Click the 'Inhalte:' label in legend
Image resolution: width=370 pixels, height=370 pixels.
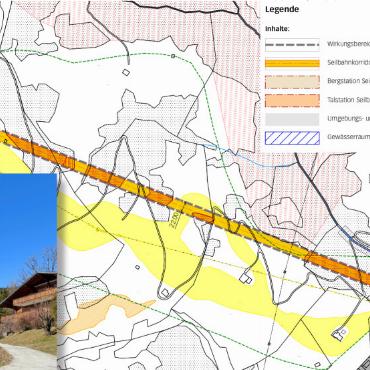coord(277,29)
